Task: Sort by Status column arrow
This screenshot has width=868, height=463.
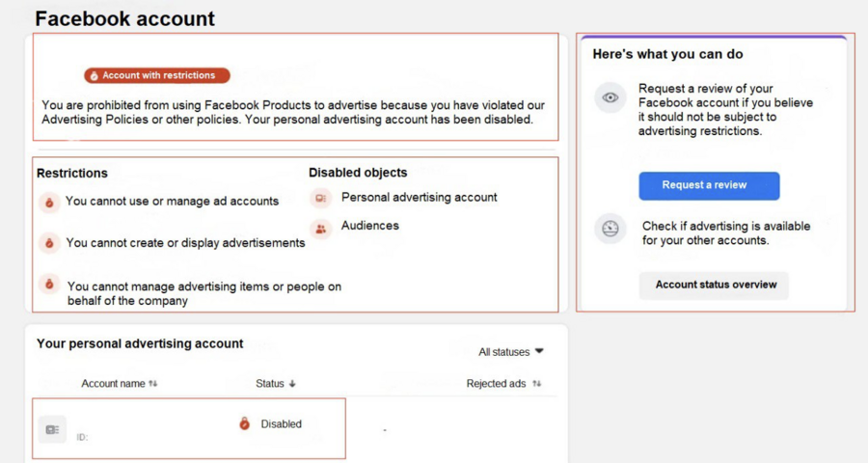Action: click(x=292, y=383)
